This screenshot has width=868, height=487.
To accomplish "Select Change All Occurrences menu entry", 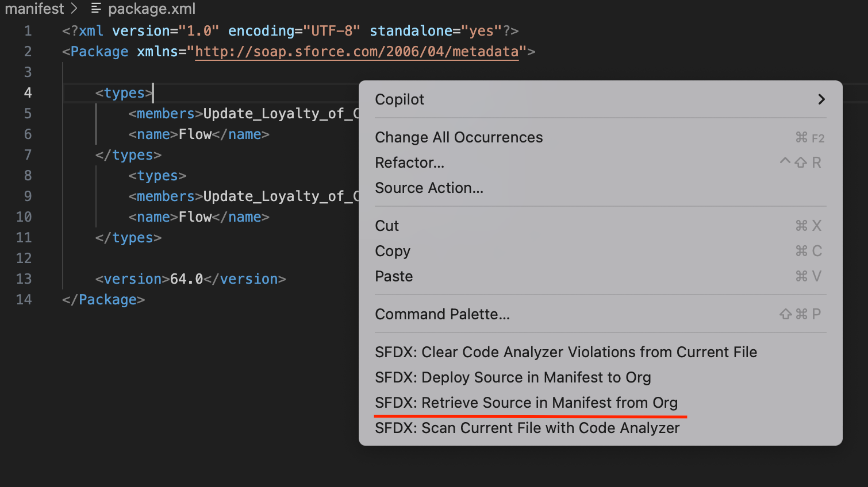I will pyautogui.click(x=458, y=137).
